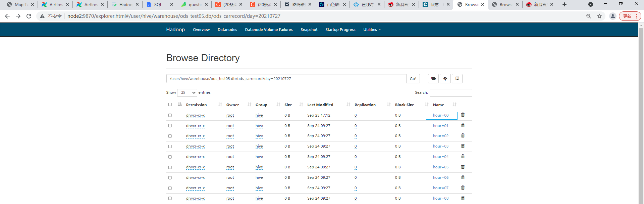Delete the hour=02 directory with trash icon

(x=463, y=136)
